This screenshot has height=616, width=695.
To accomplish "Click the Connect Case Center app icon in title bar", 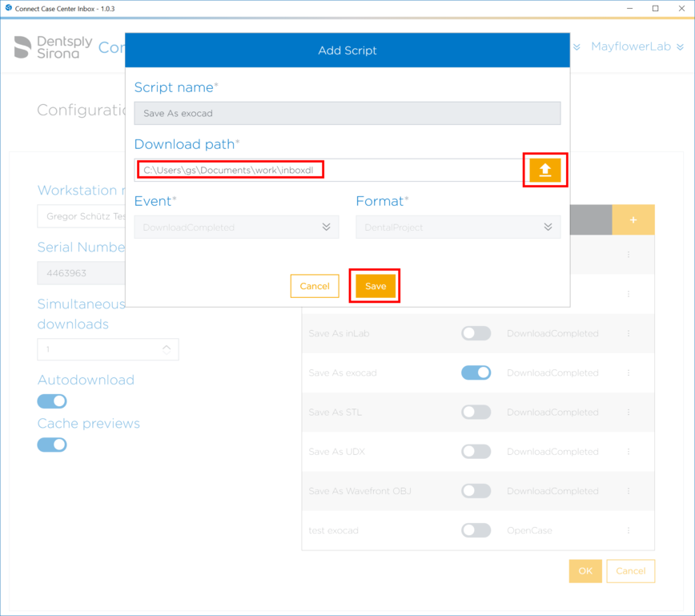I will click(9, 8).
